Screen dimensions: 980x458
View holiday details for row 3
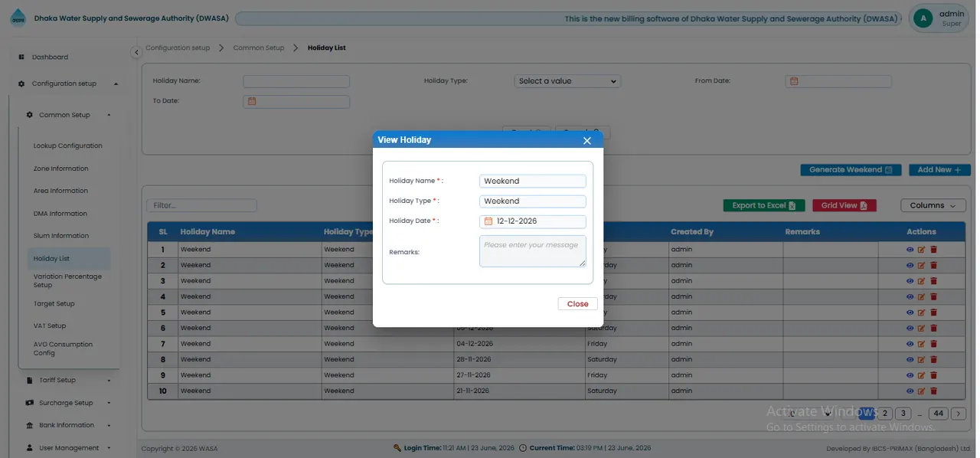[910, 281]
